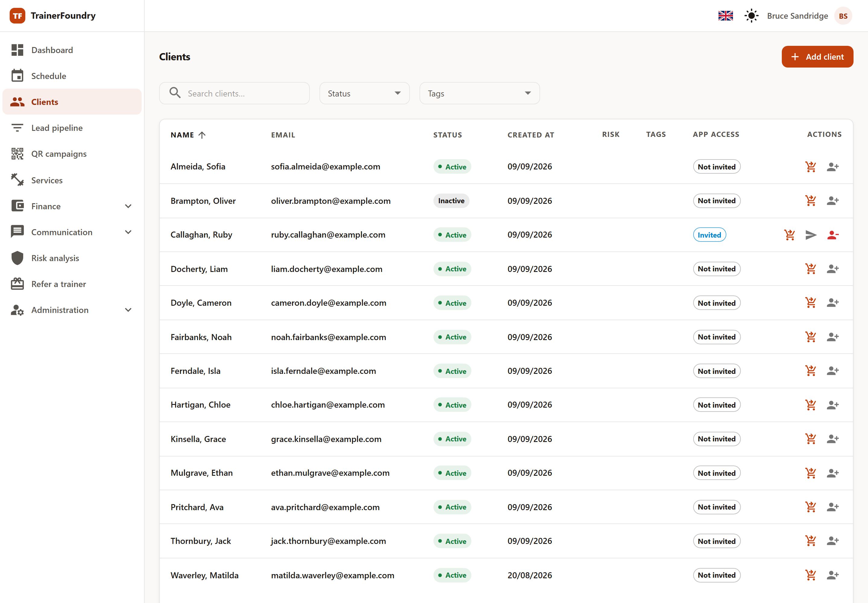Image resolution: width=868 pixels, height=603 pixels.
Task: Focus the Search clients field
Action: [x=234, y=93]
